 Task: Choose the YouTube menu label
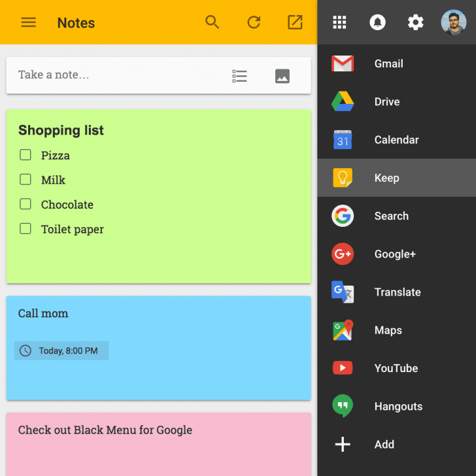[396, 368]
